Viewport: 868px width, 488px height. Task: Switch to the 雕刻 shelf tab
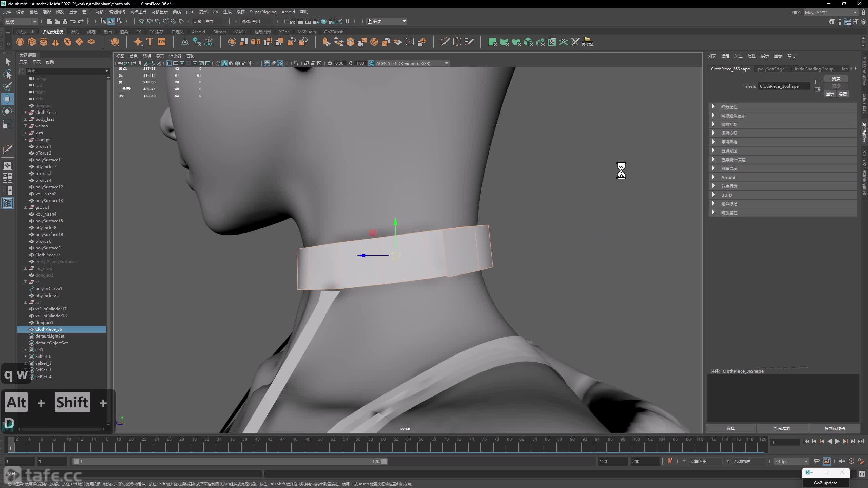tap(75, 32)
